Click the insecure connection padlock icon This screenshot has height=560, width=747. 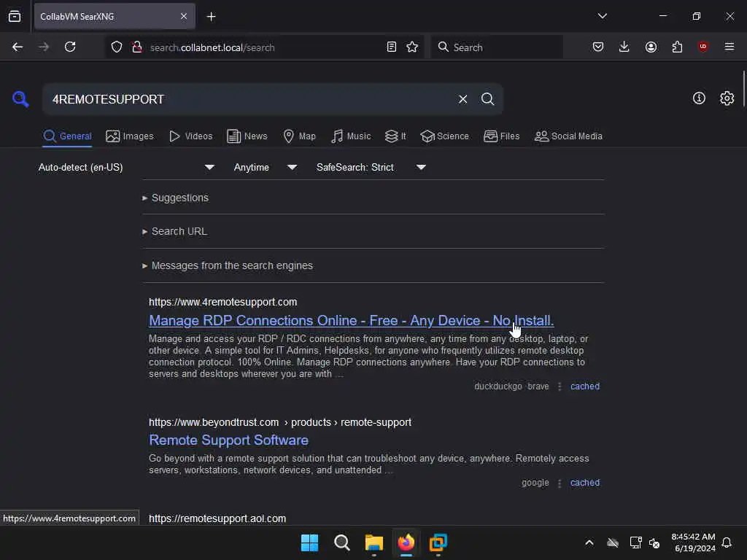coord(137,47)
